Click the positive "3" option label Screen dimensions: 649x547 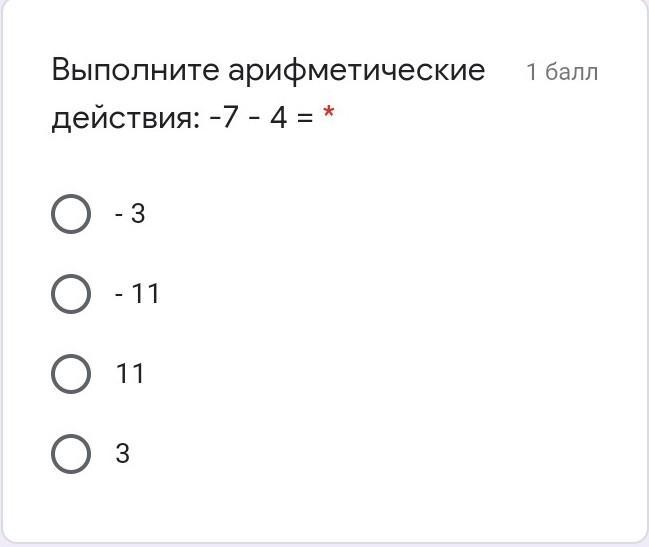(x=123, y=453)
